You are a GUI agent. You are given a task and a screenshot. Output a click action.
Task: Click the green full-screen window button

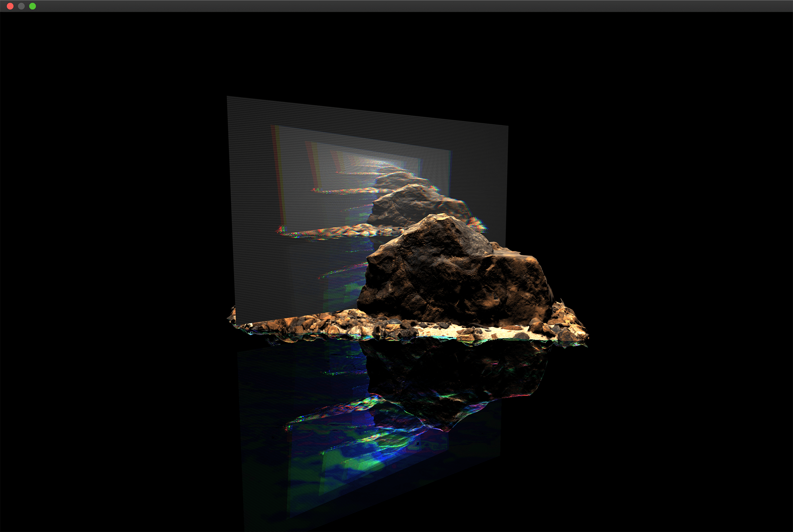32,6
